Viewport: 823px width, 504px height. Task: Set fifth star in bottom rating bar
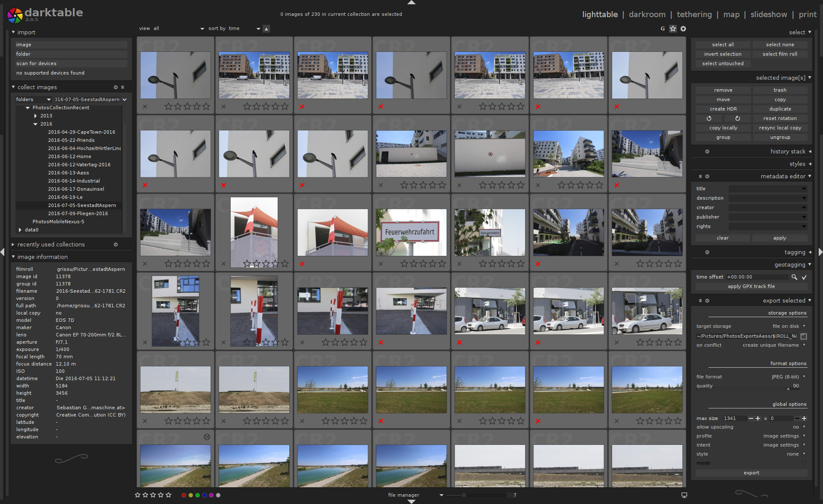[168, 495]
